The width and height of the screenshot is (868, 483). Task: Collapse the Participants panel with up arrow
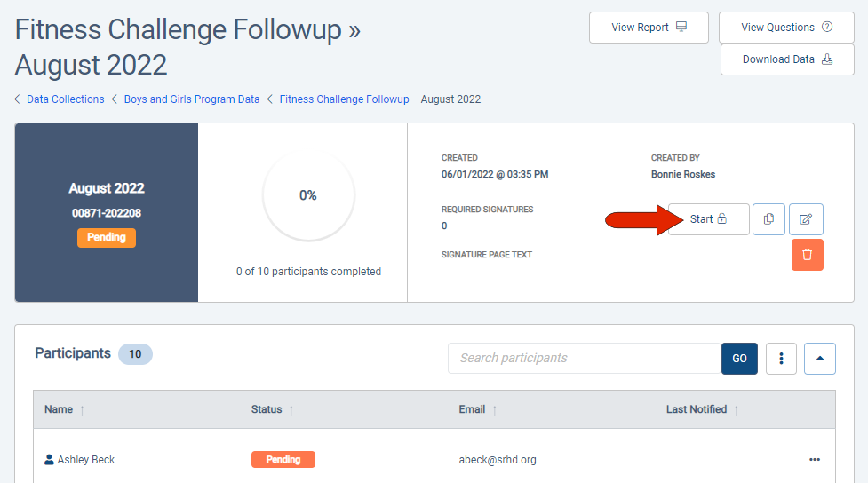[x=820, y=359]
